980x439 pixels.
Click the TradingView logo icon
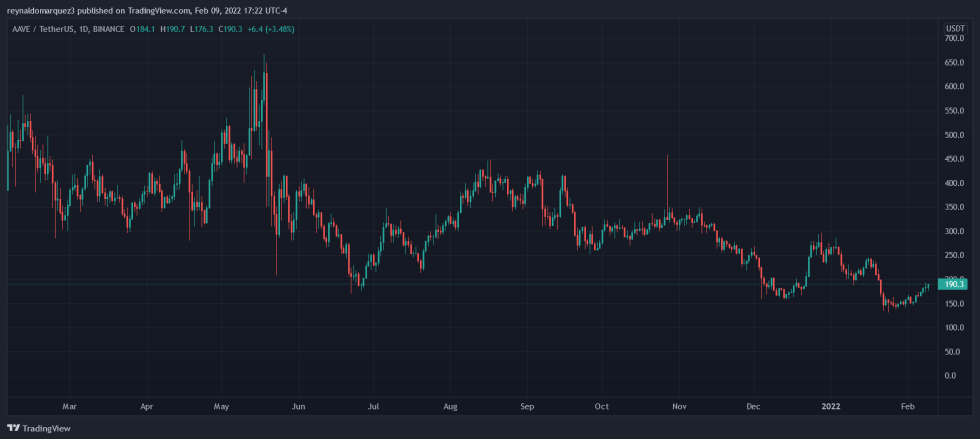(x=15, y=428)
